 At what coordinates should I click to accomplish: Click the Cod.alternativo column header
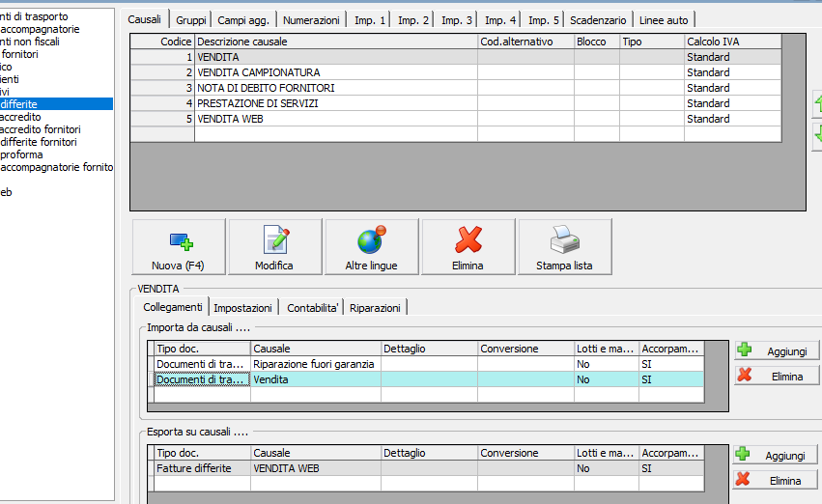[525, 42]
